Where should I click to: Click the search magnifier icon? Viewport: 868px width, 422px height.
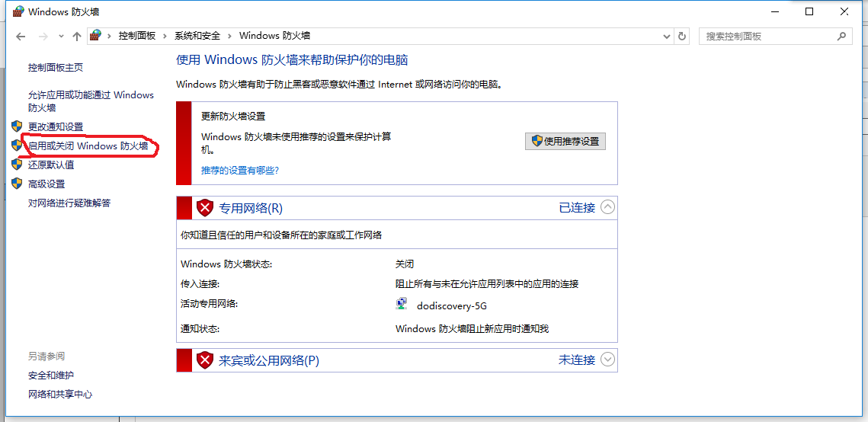click(841, 37)
